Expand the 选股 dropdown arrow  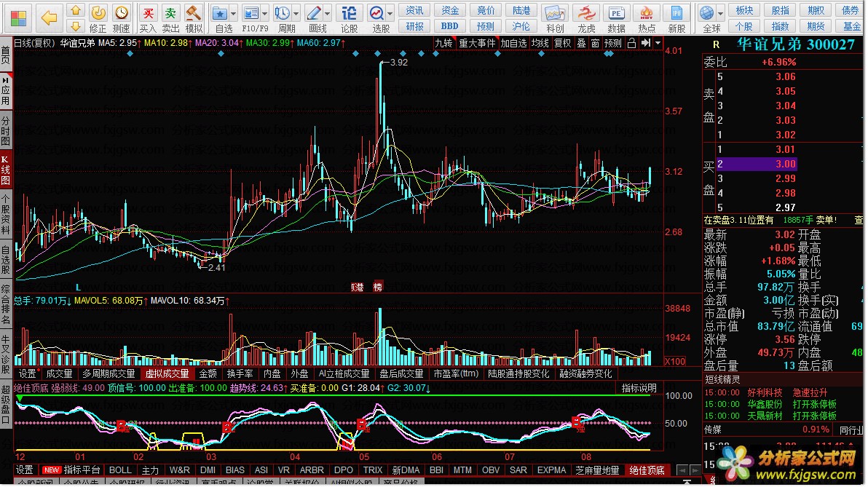pyautogui.click(x=391, y=13)
